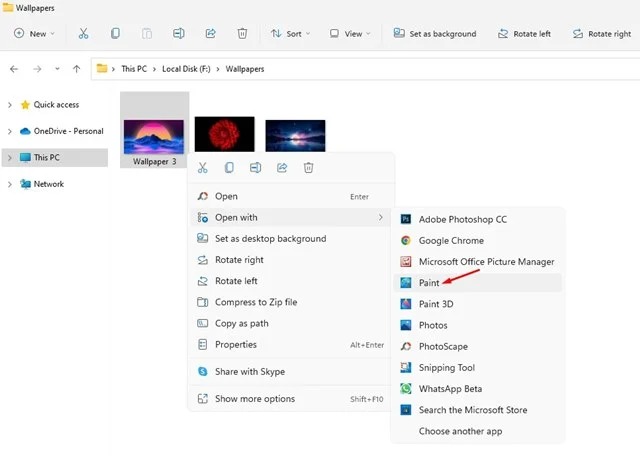Viewport: 640px width, 456px height.
Task: Click the Cut icon in the context menu
Action: coord(203,168)
